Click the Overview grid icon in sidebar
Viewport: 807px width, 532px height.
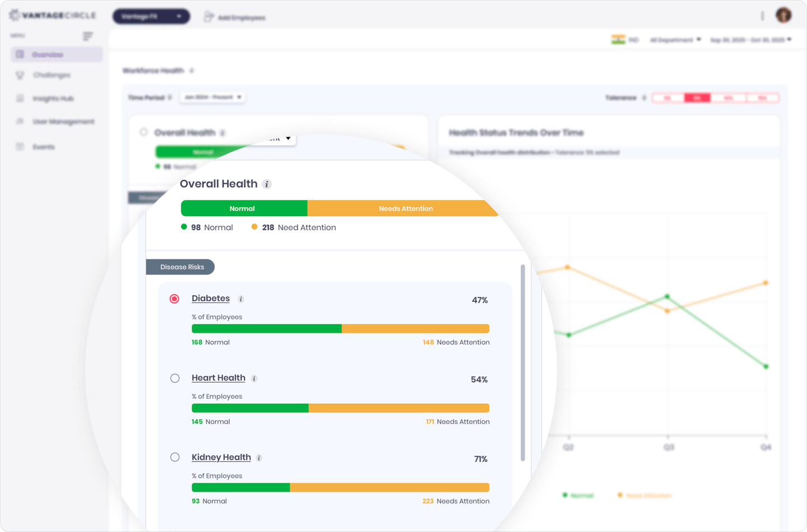click(x=20, y=54)
